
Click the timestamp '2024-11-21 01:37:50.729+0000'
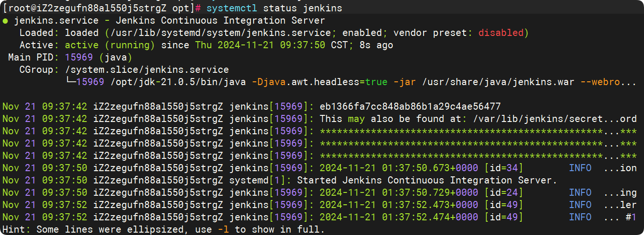coord(399,192)
